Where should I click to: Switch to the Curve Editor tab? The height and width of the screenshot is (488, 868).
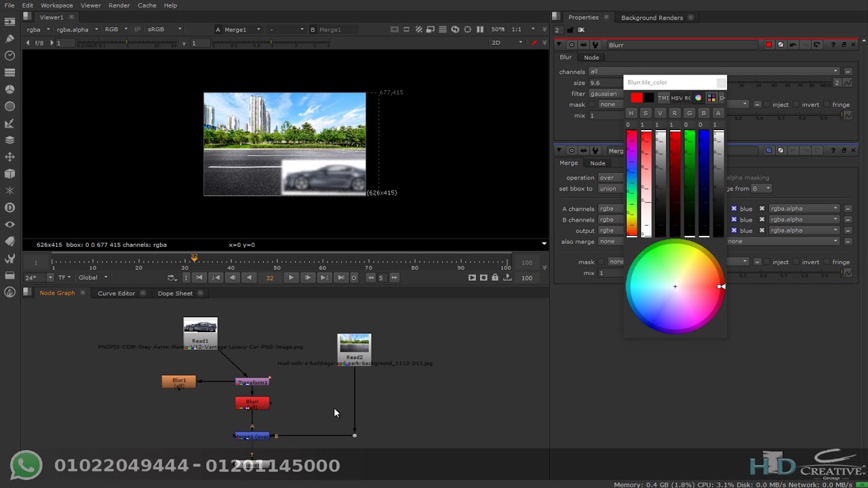click(116, 293)
